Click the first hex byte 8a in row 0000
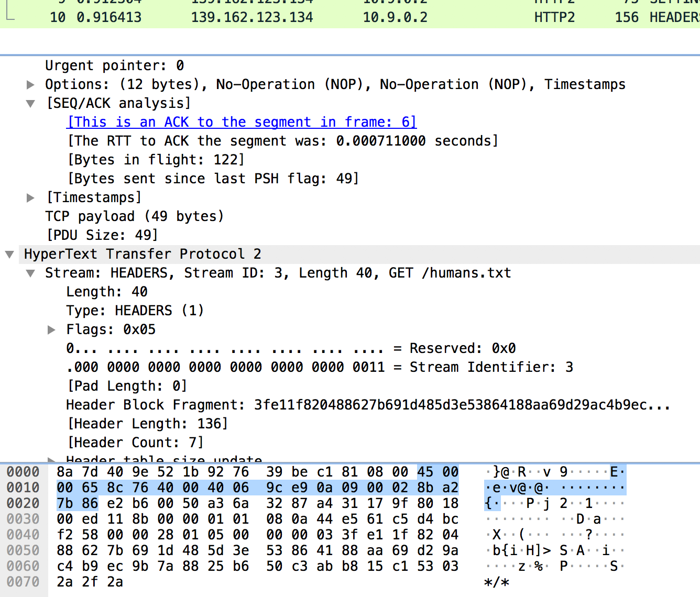The image size is (700, 597). [x=65, y=472]
